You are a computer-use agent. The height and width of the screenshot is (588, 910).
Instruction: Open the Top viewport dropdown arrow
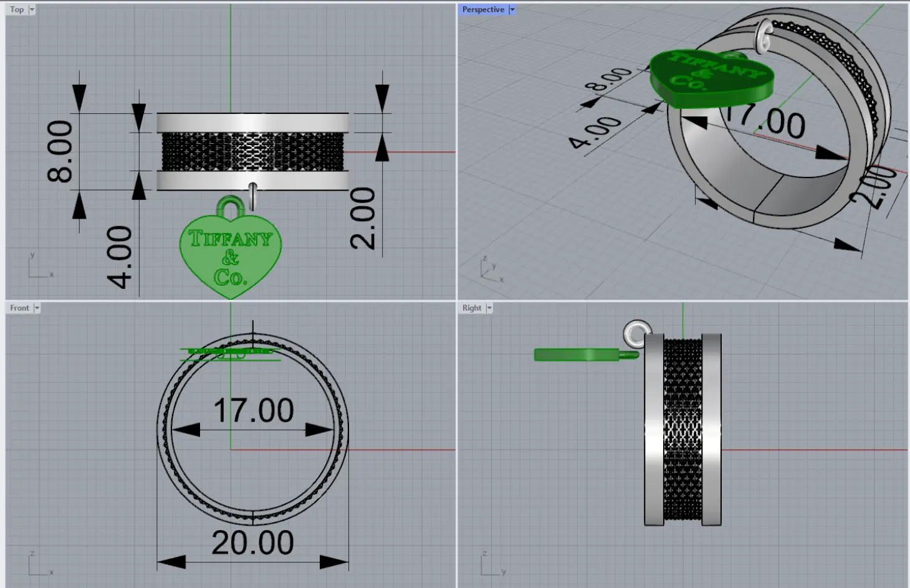(x=32, y=9)
